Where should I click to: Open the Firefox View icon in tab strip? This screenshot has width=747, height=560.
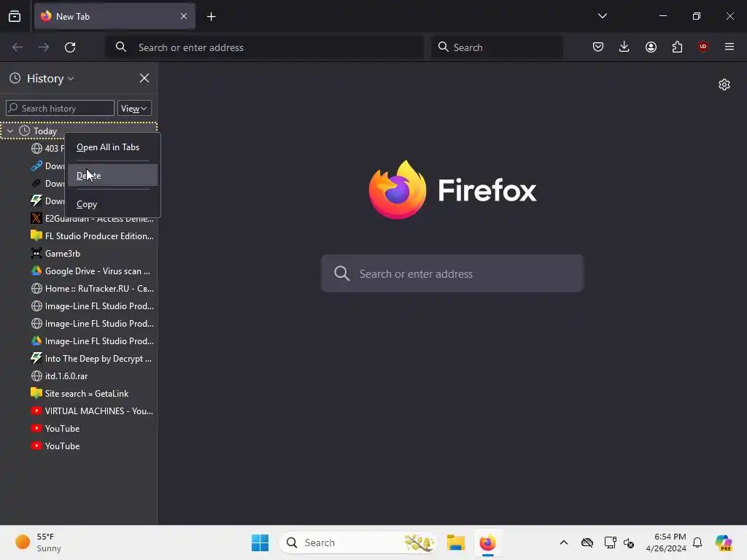[15, 16]
